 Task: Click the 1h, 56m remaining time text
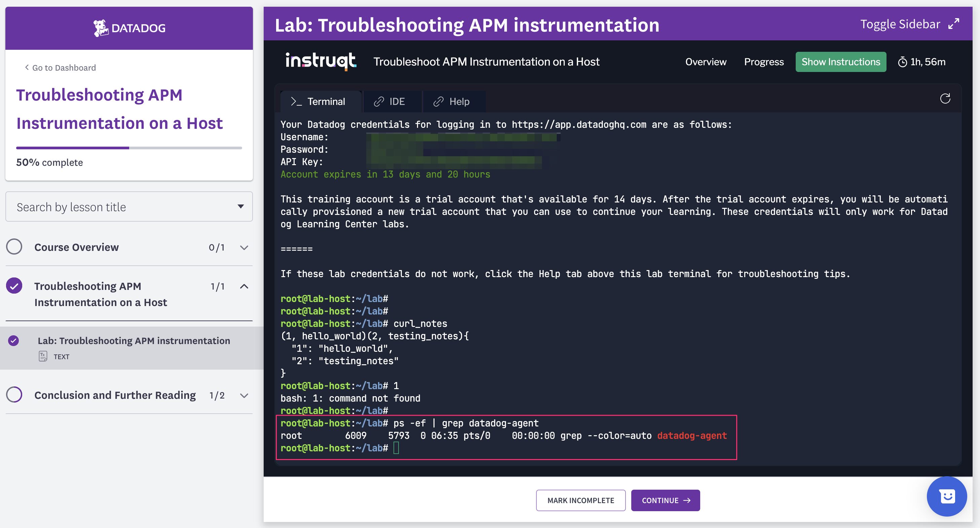coord(928,62)
